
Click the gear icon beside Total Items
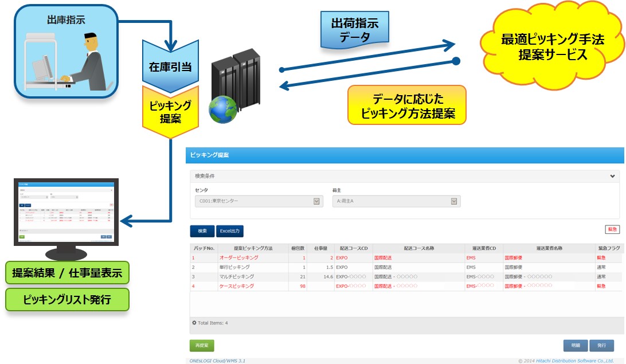195,323
